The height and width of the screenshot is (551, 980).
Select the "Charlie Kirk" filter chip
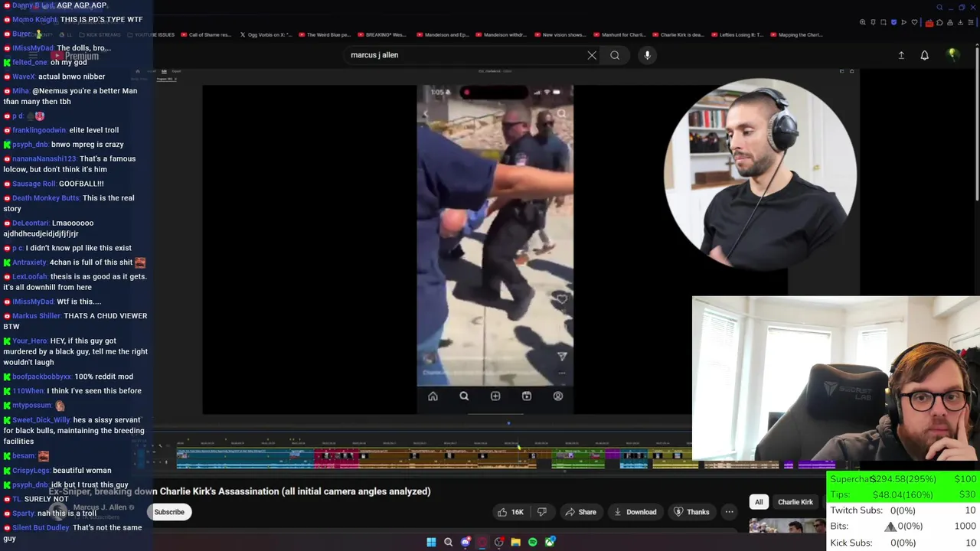click(795, 502)
